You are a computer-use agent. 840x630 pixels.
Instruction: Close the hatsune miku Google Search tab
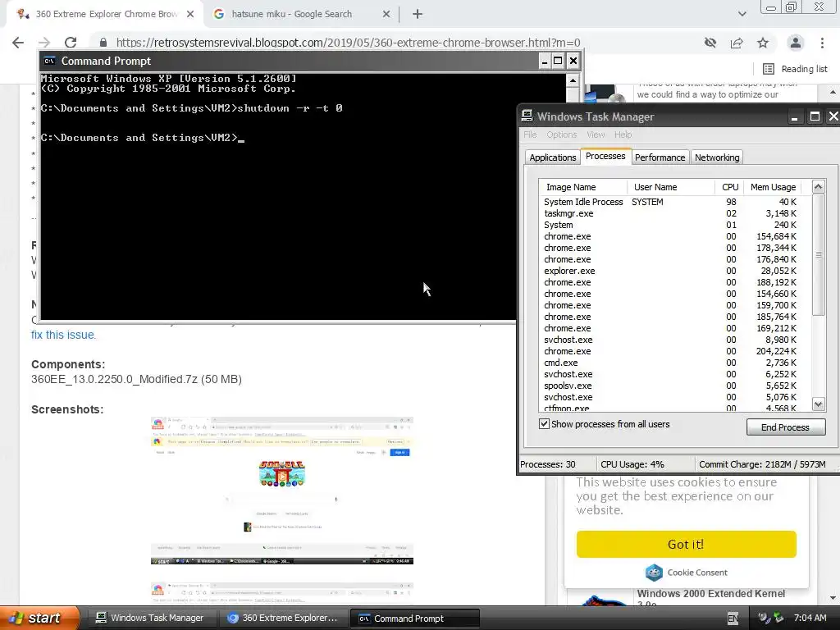click(386, 14)
